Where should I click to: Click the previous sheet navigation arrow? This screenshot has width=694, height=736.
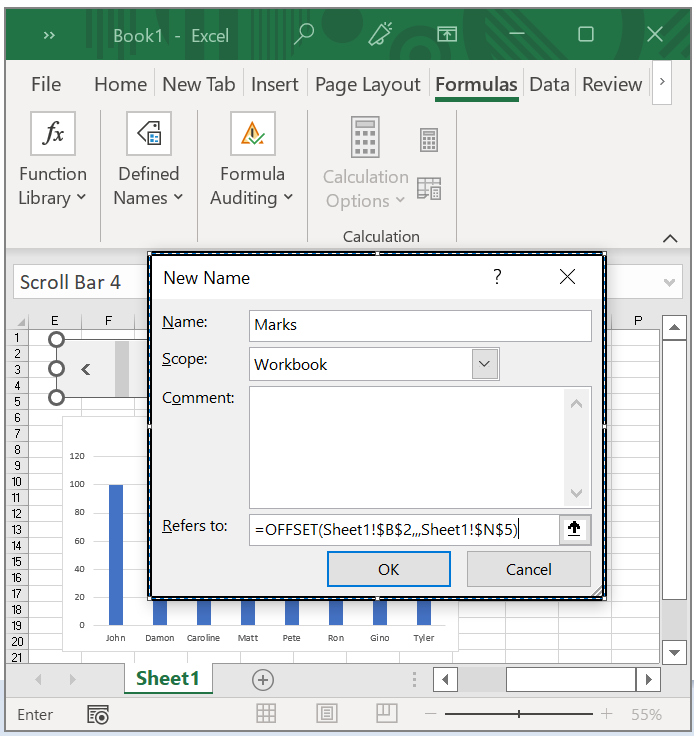coord(38,679)
